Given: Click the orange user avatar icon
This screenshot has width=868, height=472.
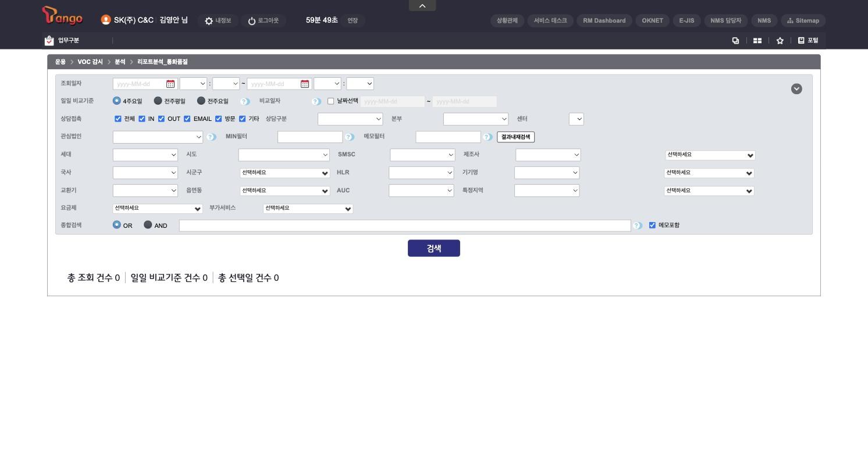Looking at the screenshot, I should (x=105, y=20).
